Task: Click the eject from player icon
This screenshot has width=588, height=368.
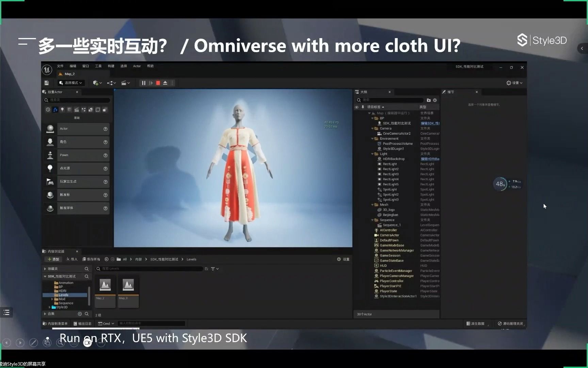Action: tap(165, 83)
